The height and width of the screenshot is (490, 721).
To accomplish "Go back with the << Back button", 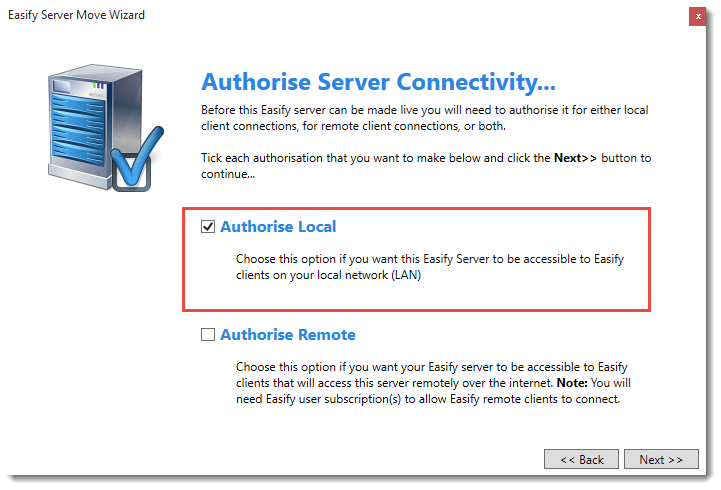I will pos(581,459).
